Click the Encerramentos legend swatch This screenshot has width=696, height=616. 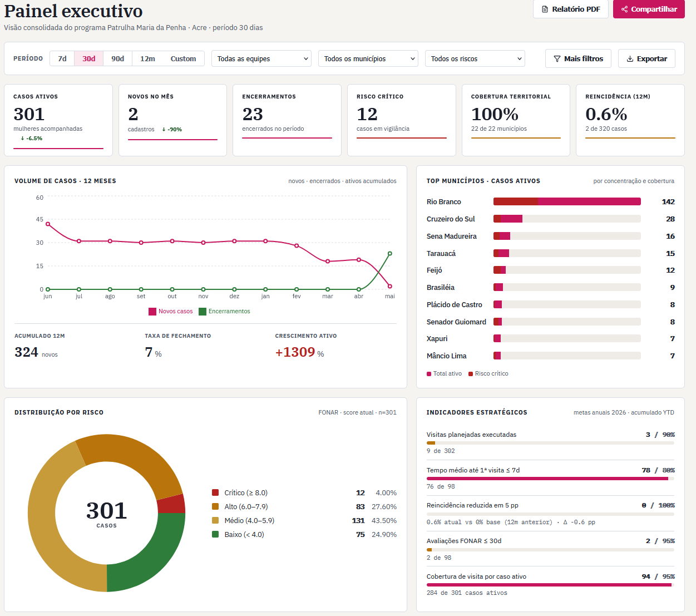(x=203, y=312)
